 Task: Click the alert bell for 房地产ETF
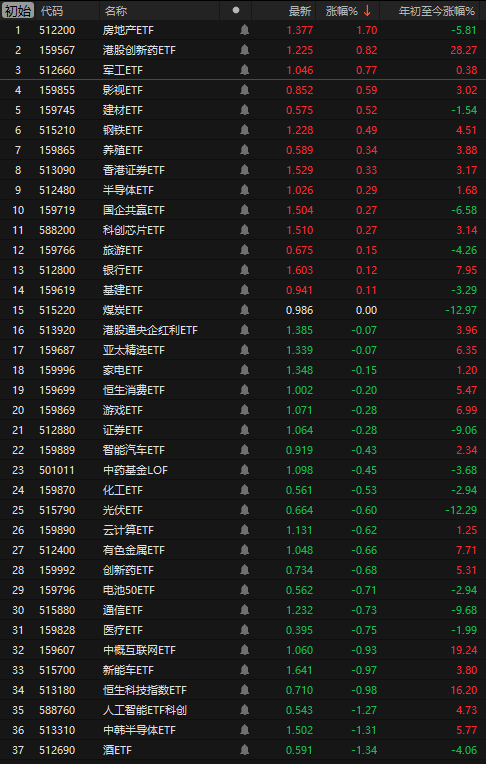click(244, 30)
